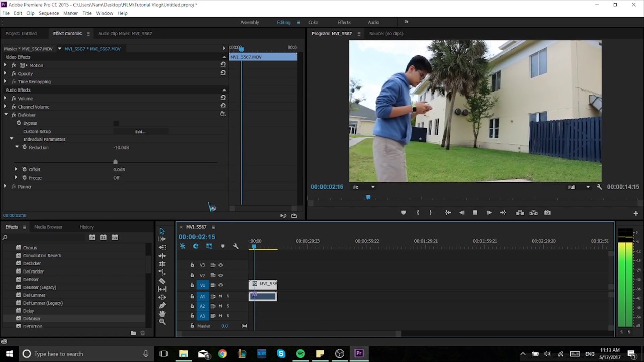The height and width of the screenshot is (362, 644).
Task: Reset the Opacity effect
Action: click(223, 72)
